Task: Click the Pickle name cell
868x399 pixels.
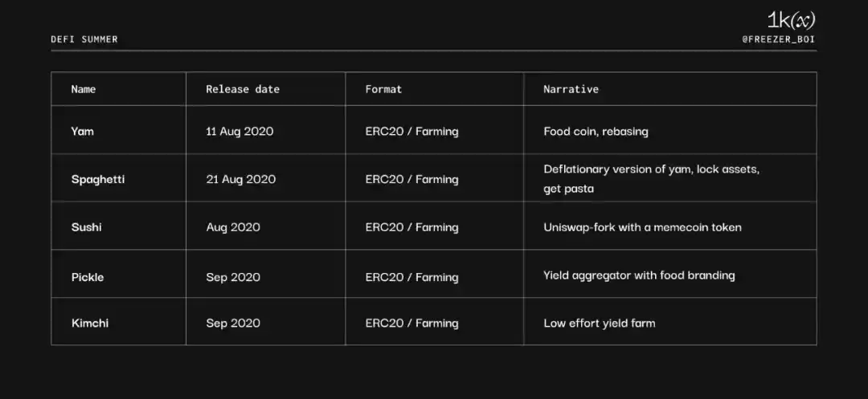Action: click(88, 277)
